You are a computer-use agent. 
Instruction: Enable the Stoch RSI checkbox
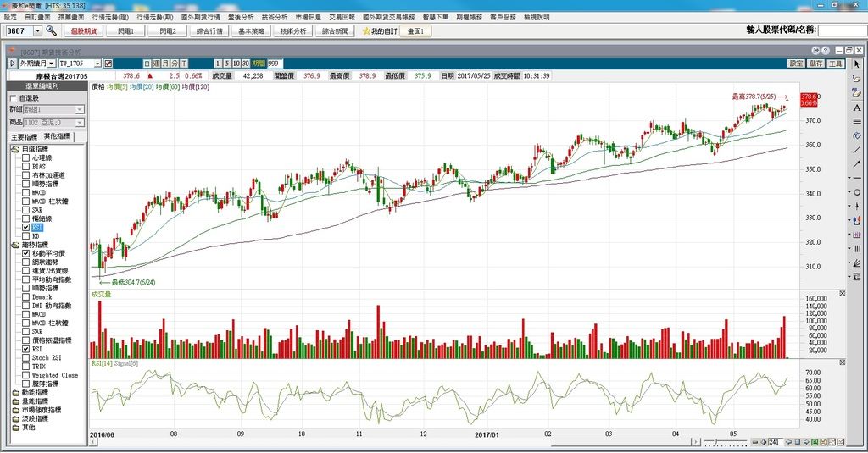coord(25,358)
